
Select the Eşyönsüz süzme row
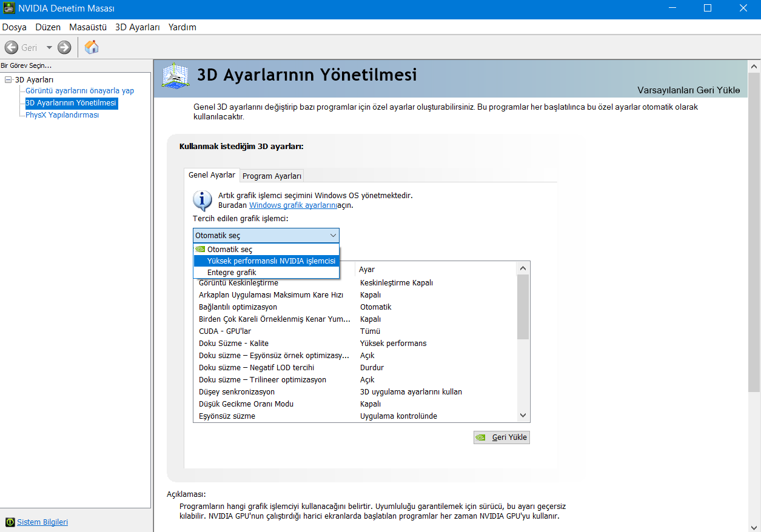tap(355, 416)
